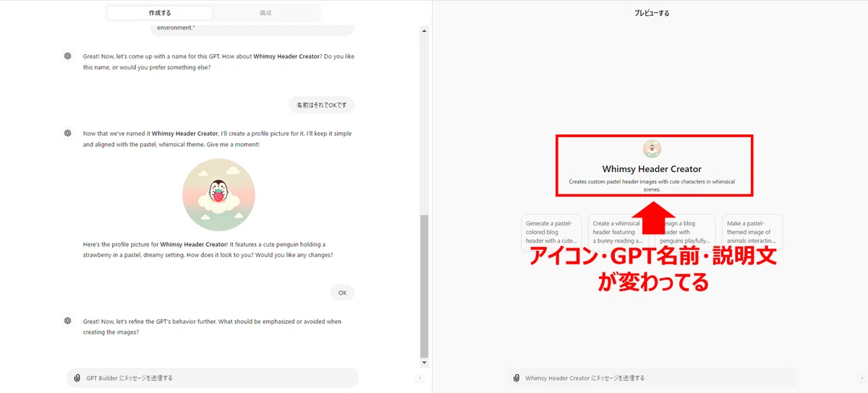Click the paperclip attach icon in GPT Builder input
This screenshot has height=393, width=868.
tap(77, 378)
